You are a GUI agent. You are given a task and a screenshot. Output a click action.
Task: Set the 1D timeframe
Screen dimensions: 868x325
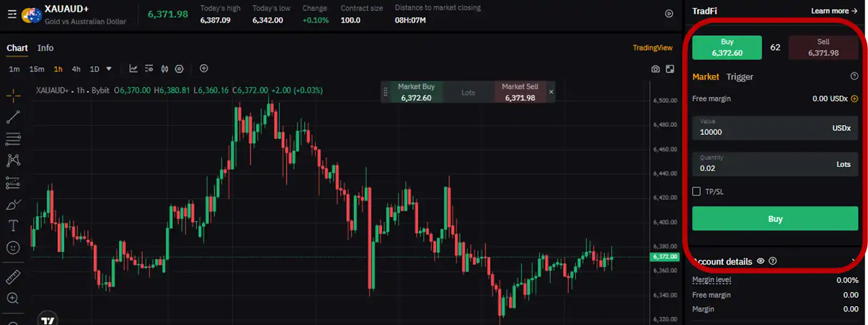tap(94, 69)
